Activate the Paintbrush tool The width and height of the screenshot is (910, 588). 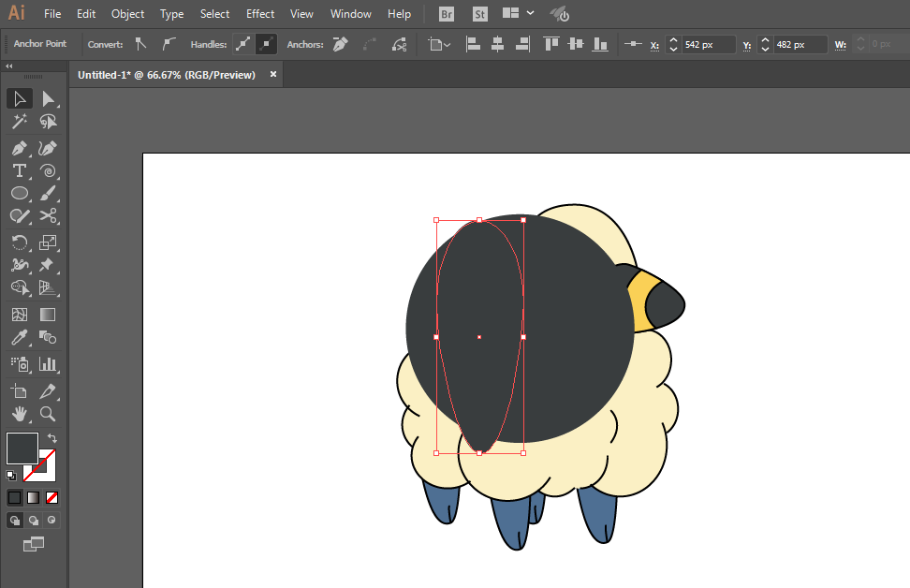48,193
